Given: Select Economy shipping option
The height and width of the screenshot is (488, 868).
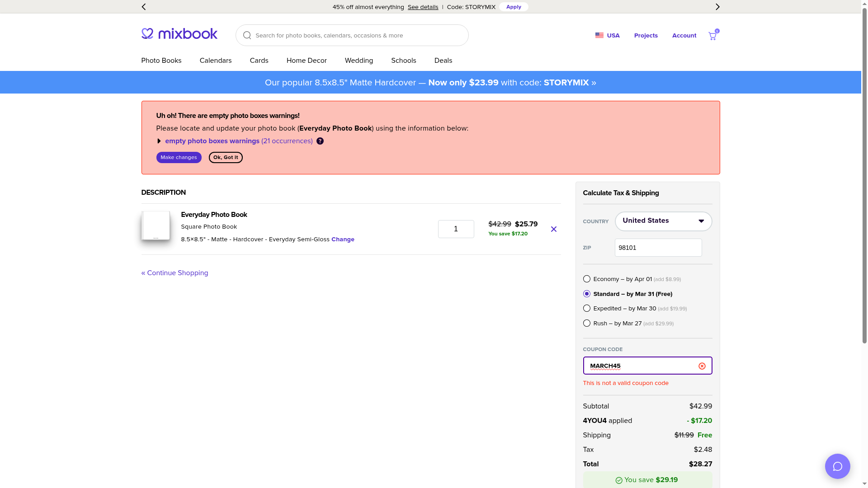Looking at the screenshot, I should coord(587,279).
